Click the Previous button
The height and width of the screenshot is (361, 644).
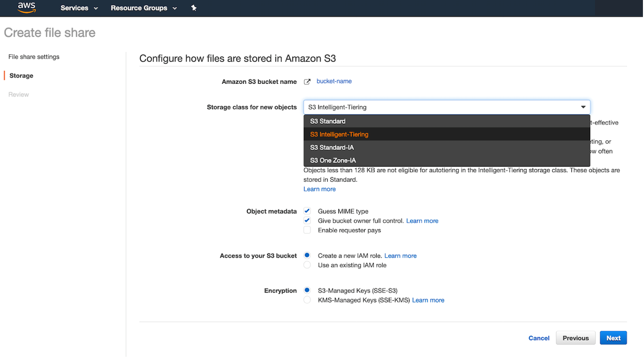(575, 338)
